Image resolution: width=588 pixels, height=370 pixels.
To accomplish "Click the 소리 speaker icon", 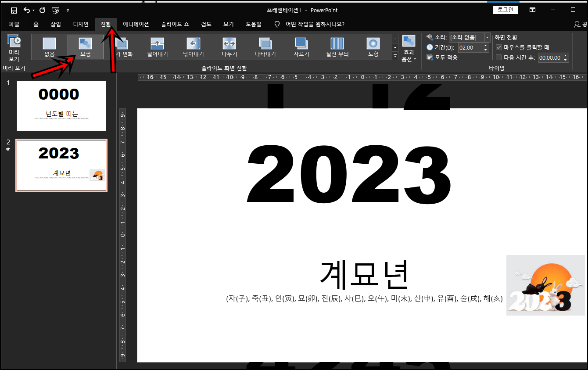I will coord(429,37).
